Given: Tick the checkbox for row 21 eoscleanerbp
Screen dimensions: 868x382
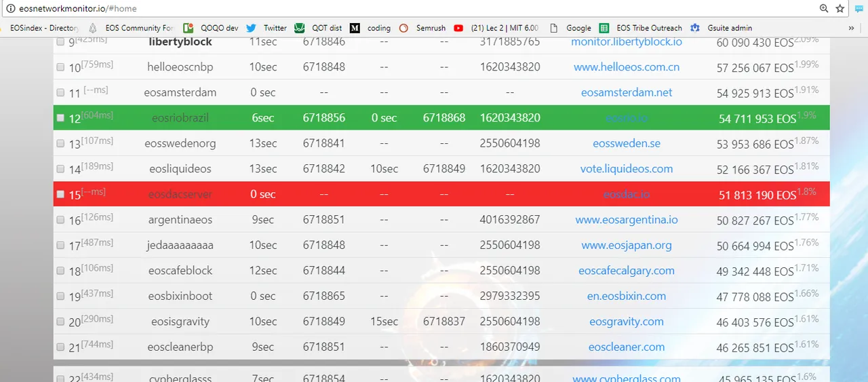Looking at the screenshot, I should (x=60, y=347).
